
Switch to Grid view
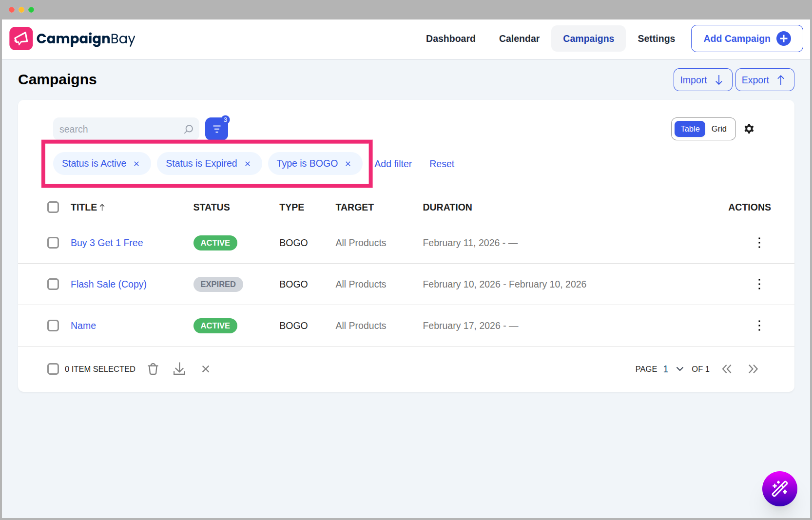coord(718,129)
